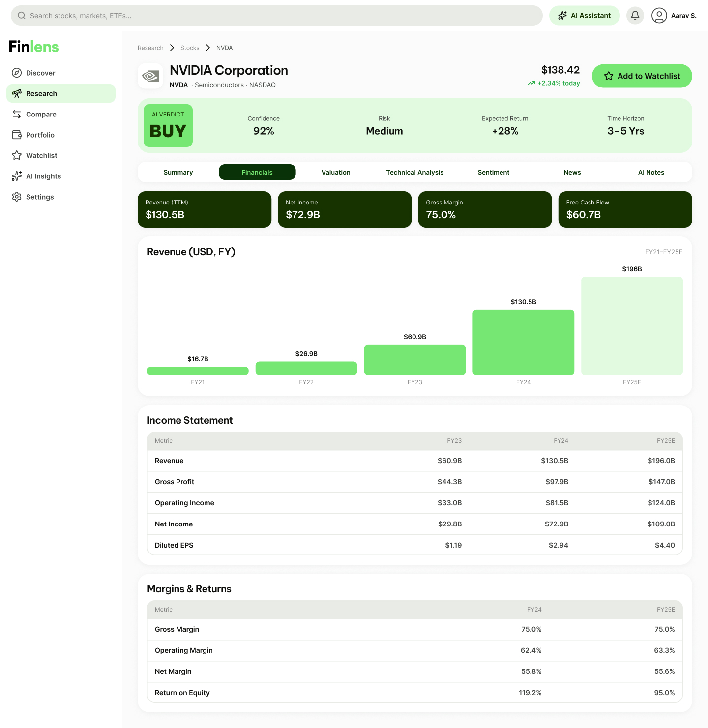Click the Portfolio wallet icon

point(17,135)
